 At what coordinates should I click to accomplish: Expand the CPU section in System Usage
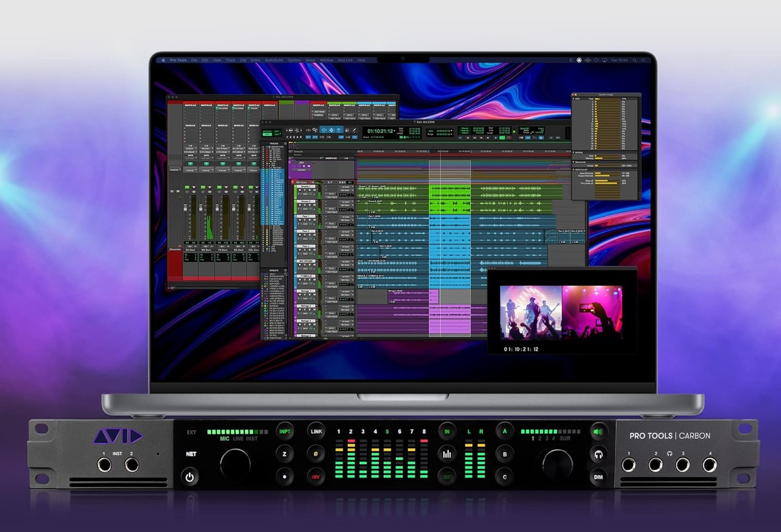[574, 98]
